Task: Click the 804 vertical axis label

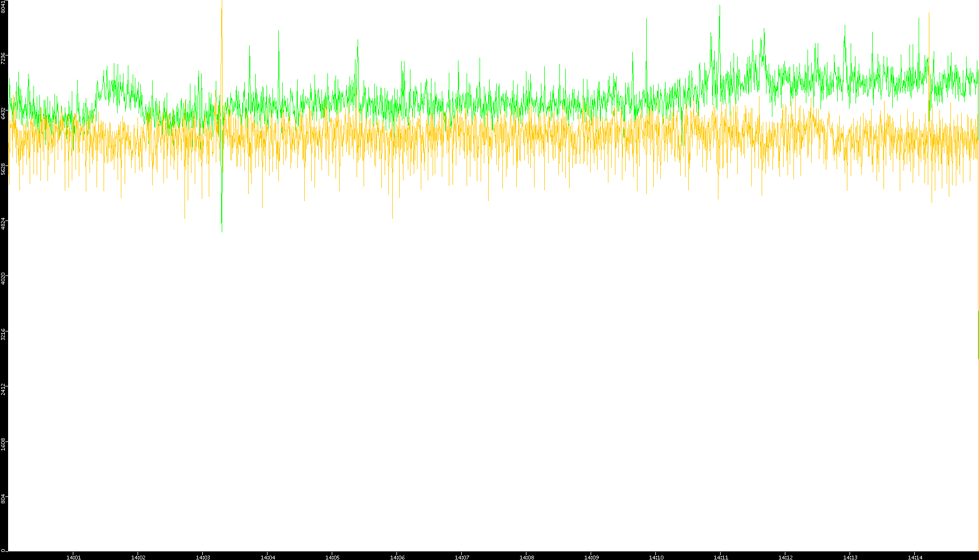Action: [3, 499]
